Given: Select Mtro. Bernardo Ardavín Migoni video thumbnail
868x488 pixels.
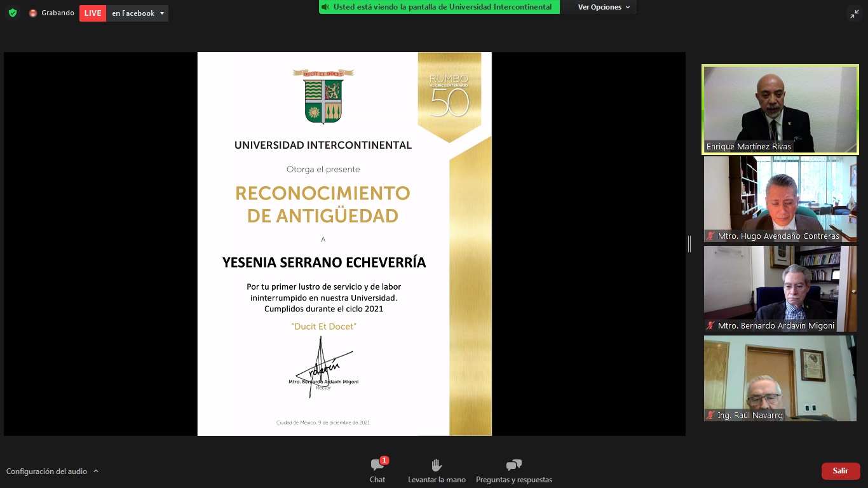Looking at the screenshot, I should click(x=780, y=289).
